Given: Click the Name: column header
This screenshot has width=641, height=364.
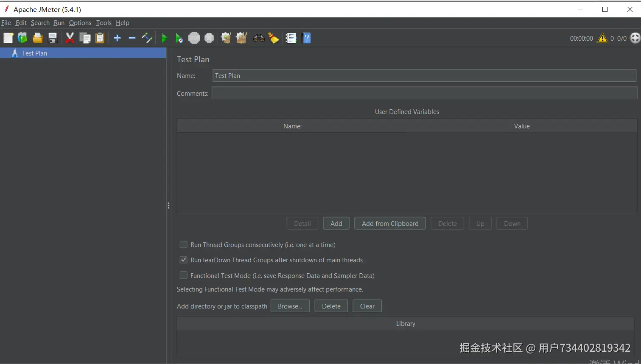Looking at the screenshot, I should 292,126.
